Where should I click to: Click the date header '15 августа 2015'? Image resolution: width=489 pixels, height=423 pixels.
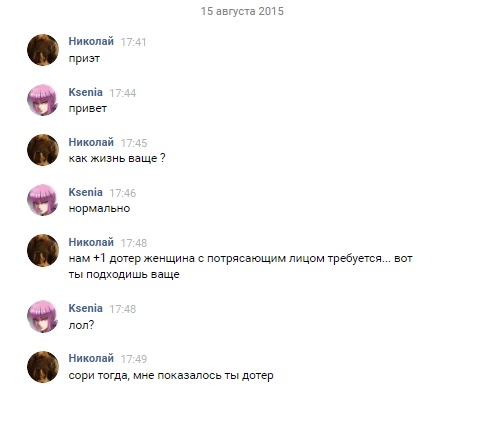pyautogui.click(x=242, y=11)
